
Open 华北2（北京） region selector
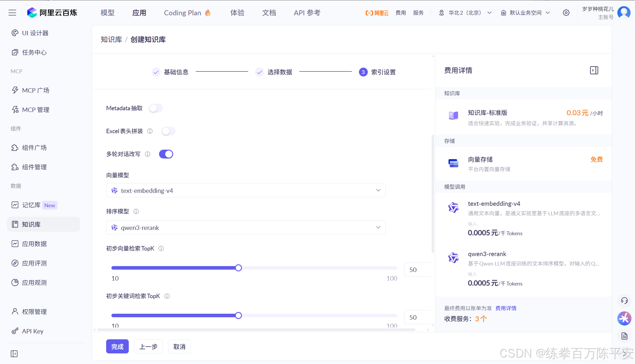[465, 13]
